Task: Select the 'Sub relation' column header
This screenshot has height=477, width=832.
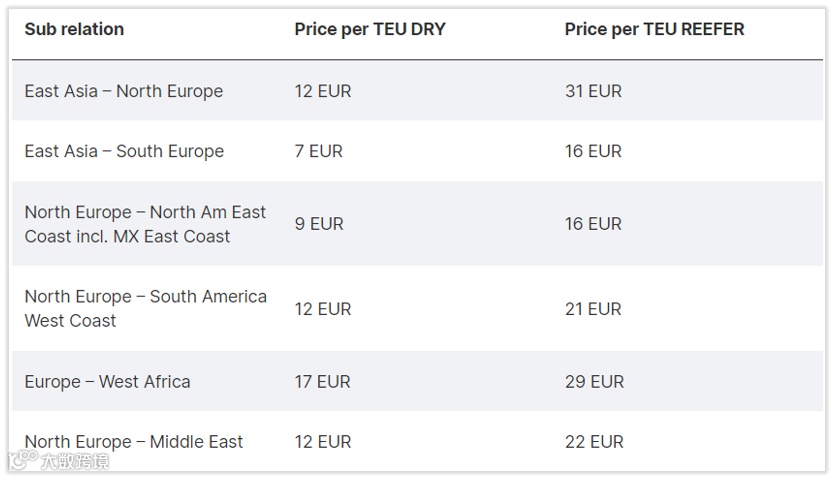Action: point(74,29)
